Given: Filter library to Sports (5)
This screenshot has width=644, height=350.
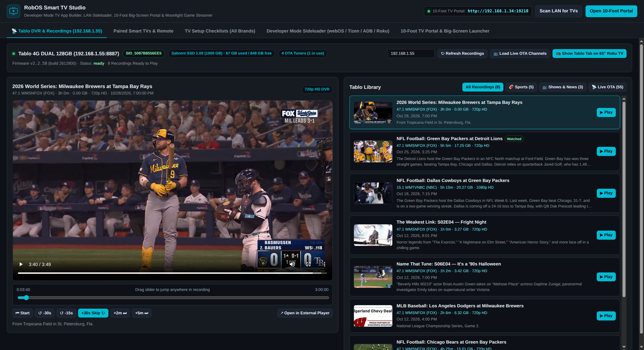Looking at the screenshot, I should (x=521, y=87).
